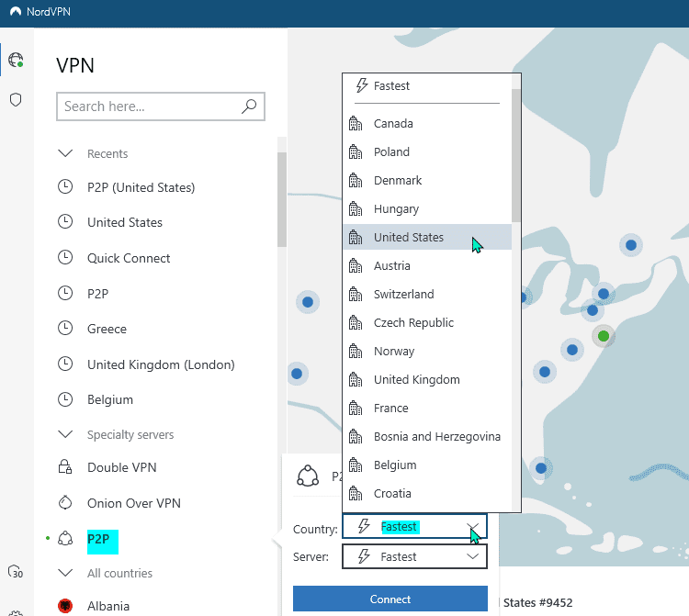Click building icon beside Canada
The image size is (689, 616).
[x=356, y=123]
